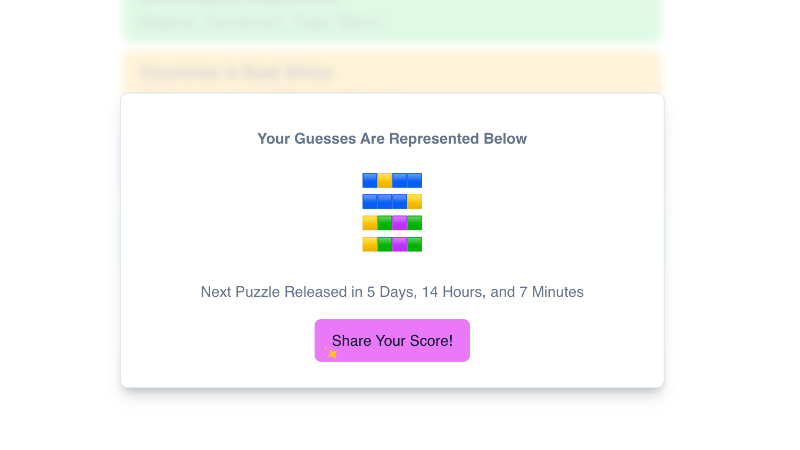Click the last green square in the bottom row
Viewport: 800px width, 450px height.
click(x=415, y=244)
